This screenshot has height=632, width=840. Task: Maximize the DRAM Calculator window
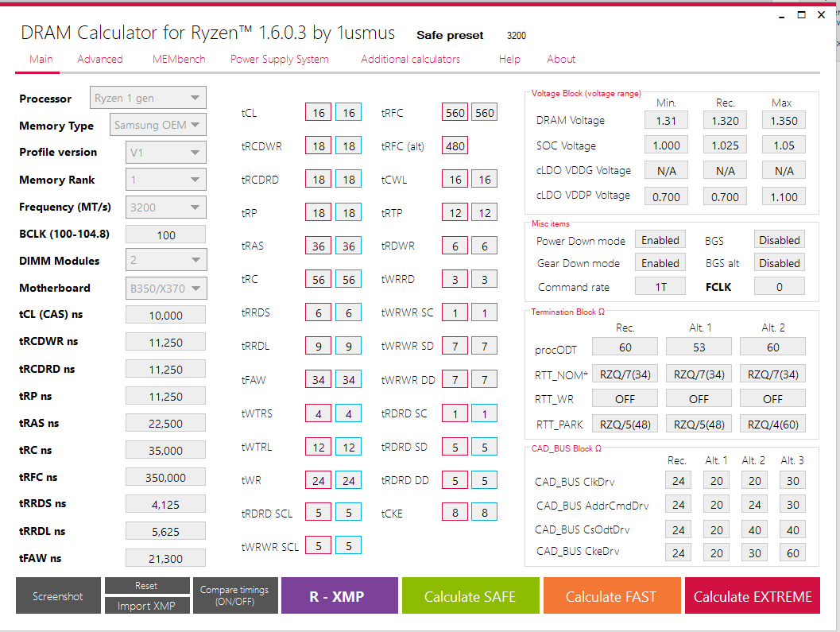click(801, 15)
